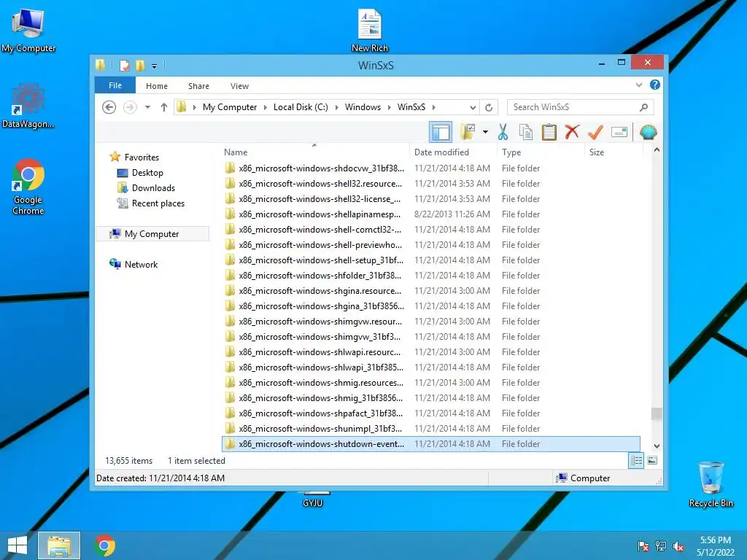Open the File ribbon tab
This screenshot has height=560, width=747.
[115, 85]
